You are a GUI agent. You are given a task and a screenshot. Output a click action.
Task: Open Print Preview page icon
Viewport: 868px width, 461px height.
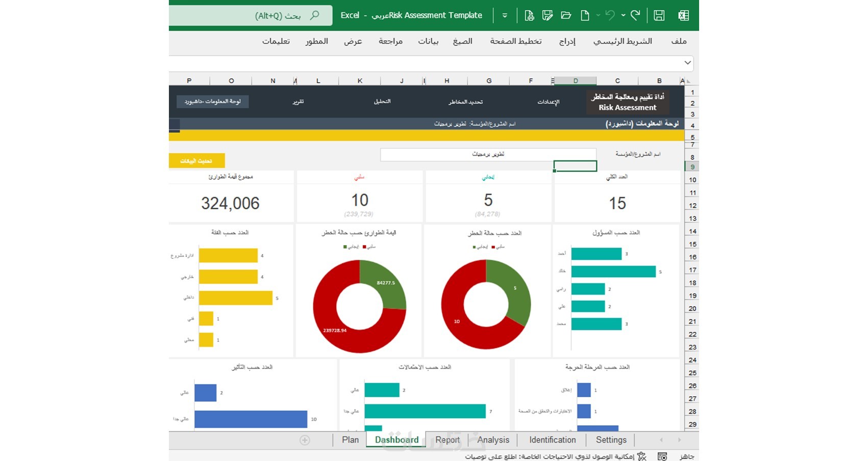[x=529, y=15]
